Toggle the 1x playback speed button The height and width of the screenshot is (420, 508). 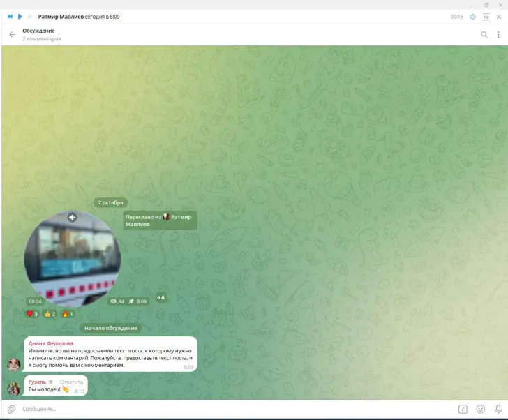click(486, 17)
